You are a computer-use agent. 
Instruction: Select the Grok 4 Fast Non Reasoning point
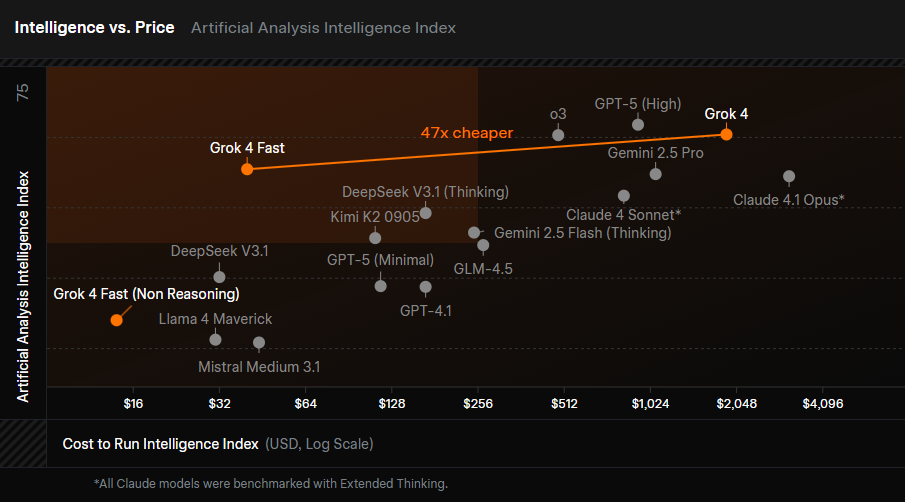[x=117, y=320]
